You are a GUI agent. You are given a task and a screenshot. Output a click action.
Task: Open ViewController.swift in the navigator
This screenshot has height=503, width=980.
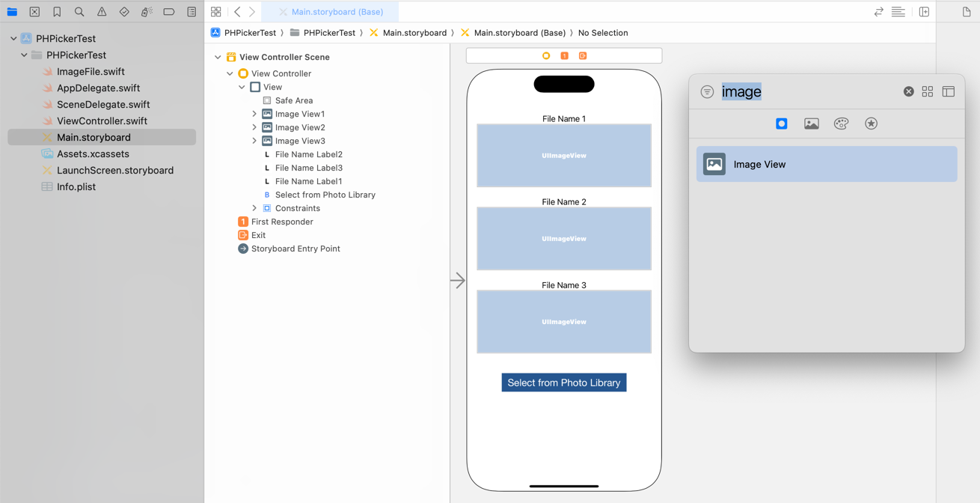coord(102,121)
